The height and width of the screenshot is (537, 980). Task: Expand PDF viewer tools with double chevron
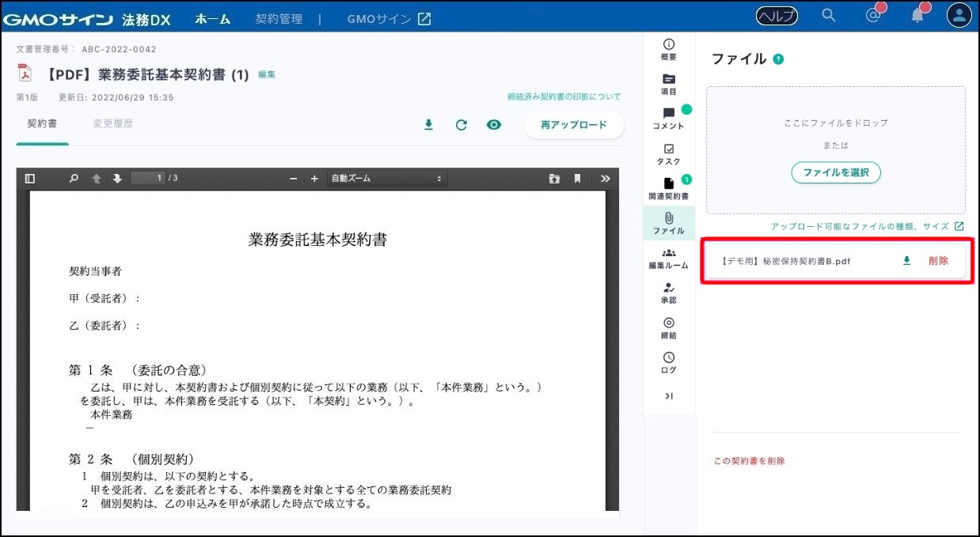point(606,179)
